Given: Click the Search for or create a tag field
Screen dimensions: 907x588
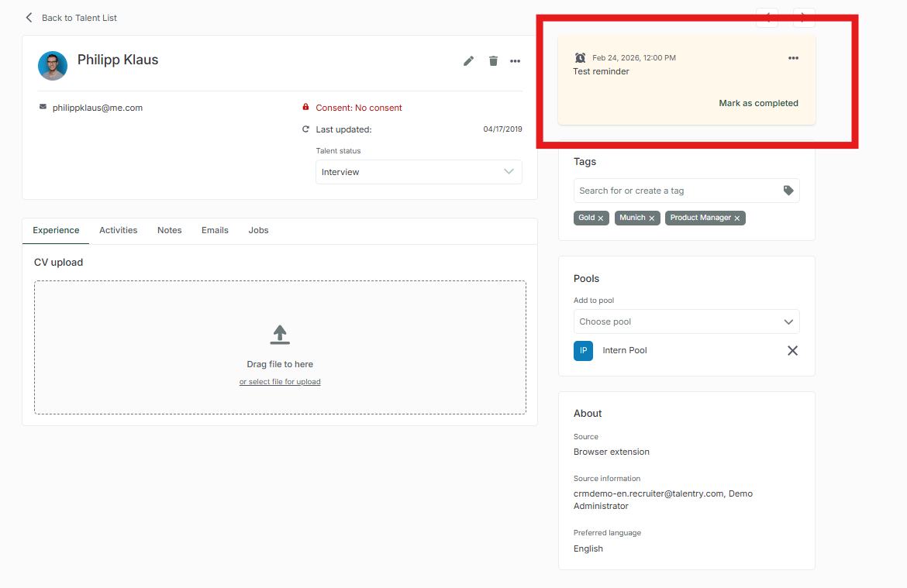Looking at the screenshot, I should point(674,191).
